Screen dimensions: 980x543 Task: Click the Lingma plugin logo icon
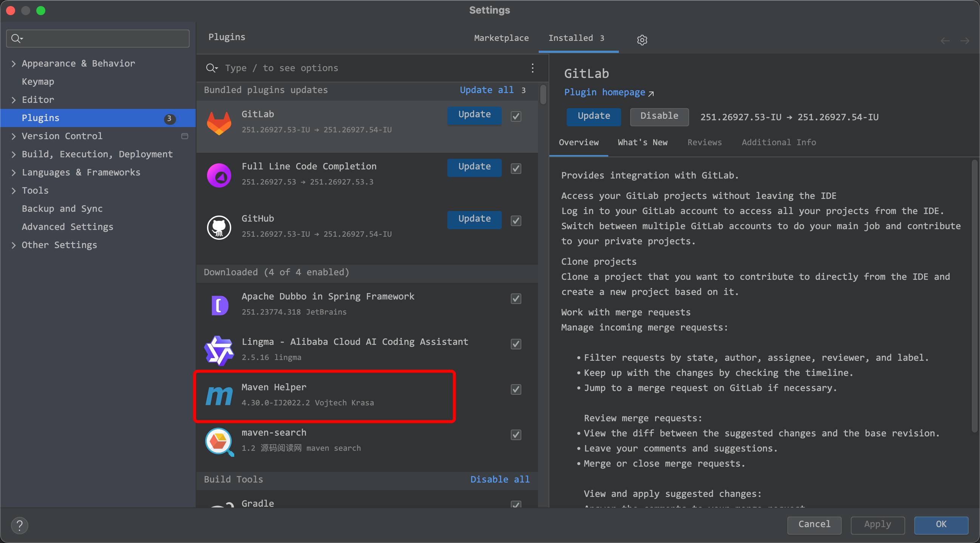(219, 350)
